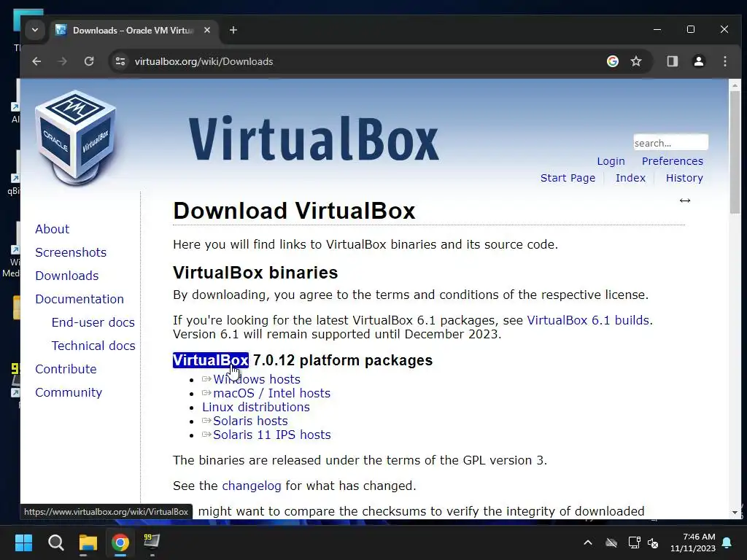The height and width of the screenshot is (560, 747).
Task: Follow the VirtualBox 6.1 builds link
Action: pyautogui.click(x=588, y=320)
